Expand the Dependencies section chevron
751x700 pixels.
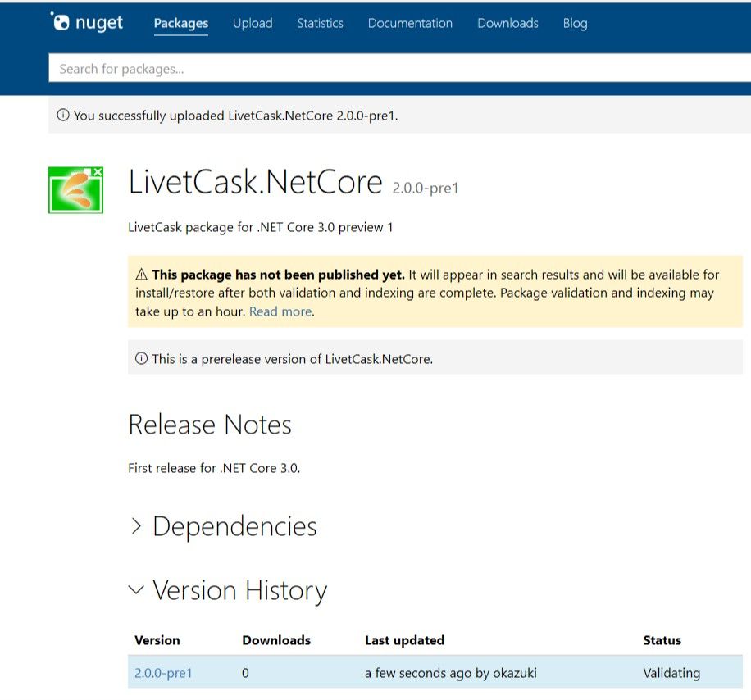[x=136, y=526]
